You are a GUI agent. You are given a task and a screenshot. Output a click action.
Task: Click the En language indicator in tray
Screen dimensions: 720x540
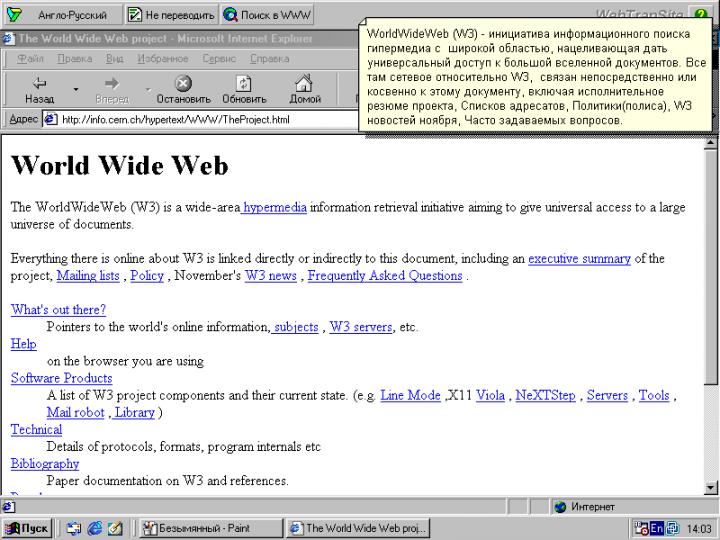pyautogui.click(x=657, y=529)
